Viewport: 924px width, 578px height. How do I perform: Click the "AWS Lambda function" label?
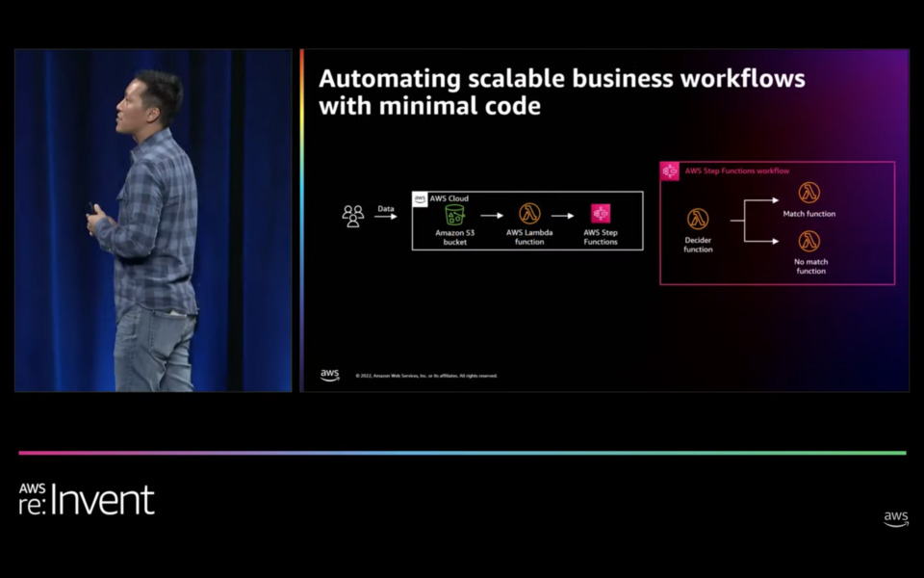529,237
